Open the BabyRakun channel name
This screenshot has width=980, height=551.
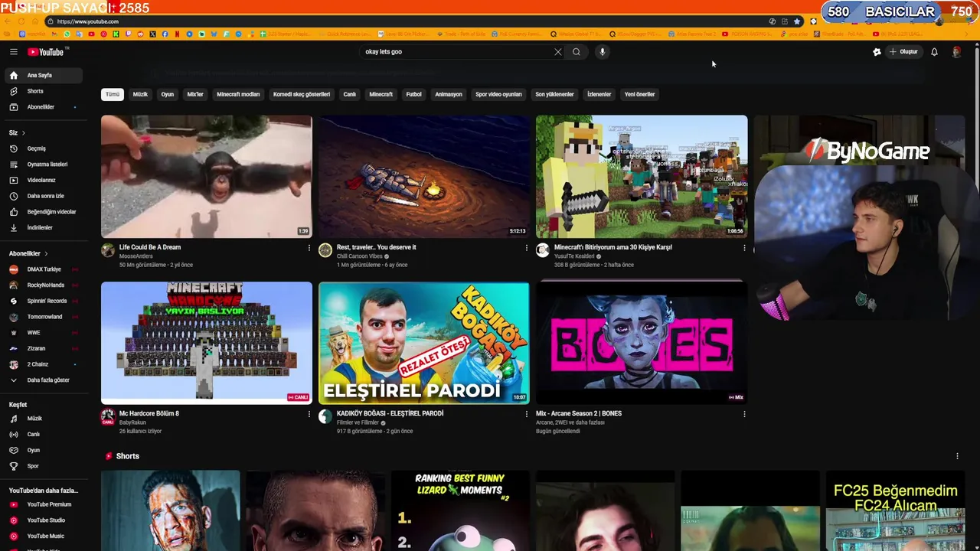click(132, 422)
